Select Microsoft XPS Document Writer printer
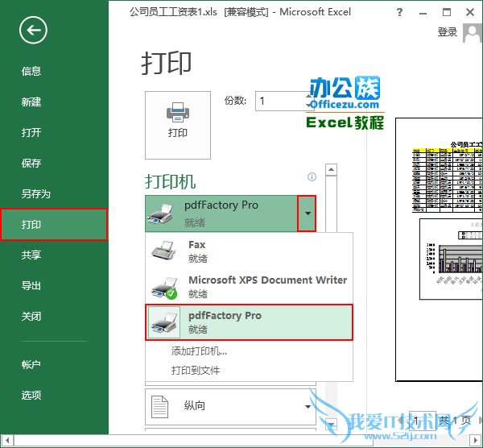The image size is (483, 448). (x=249, y=286)
